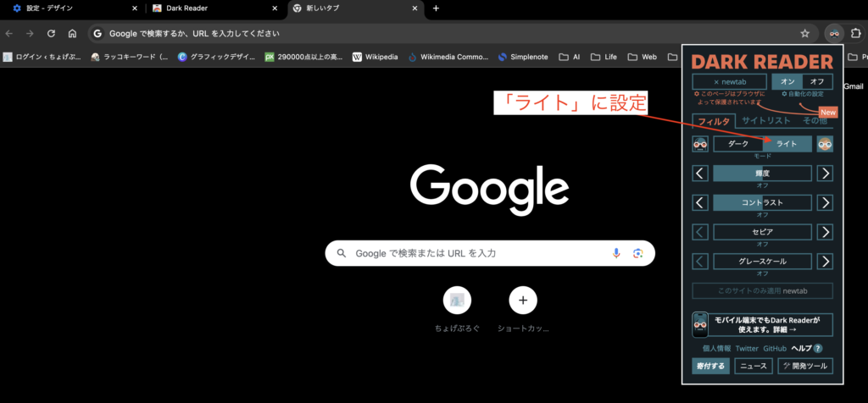
Task: Switch to the フィルタ tab
Action: pyautogui.click(x=714, y=121)
